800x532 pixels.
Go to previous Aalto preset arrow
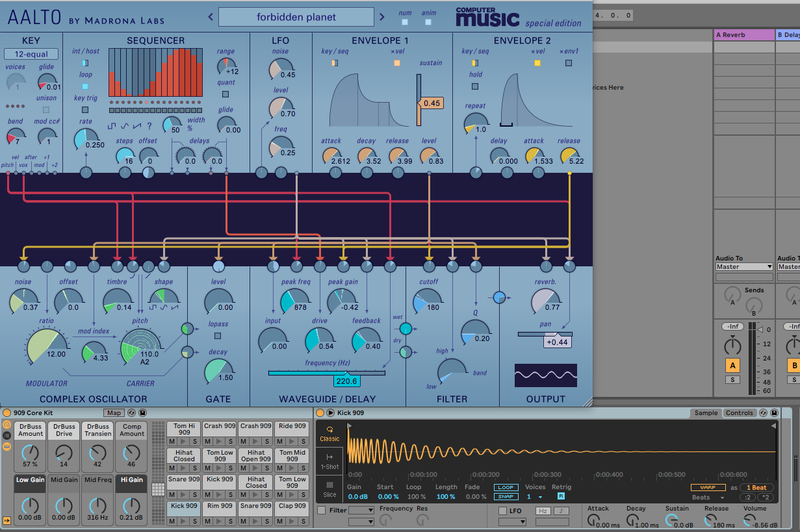tap(210, 17)
